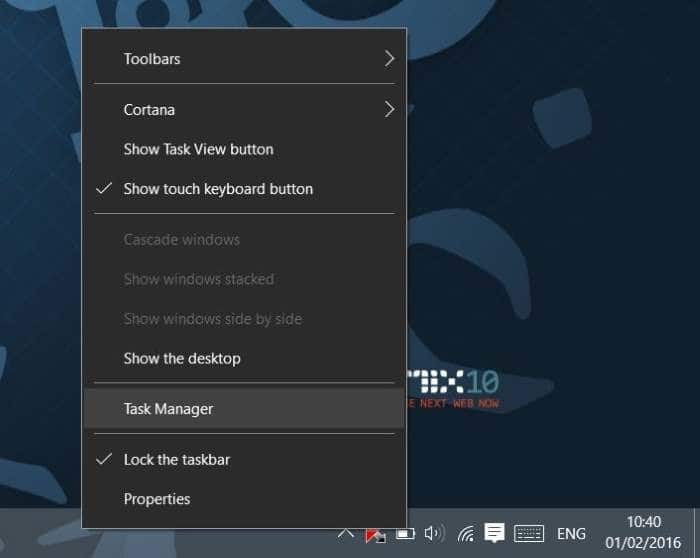
Task: Enable Show Task View button option
Action: coord(244,149)
